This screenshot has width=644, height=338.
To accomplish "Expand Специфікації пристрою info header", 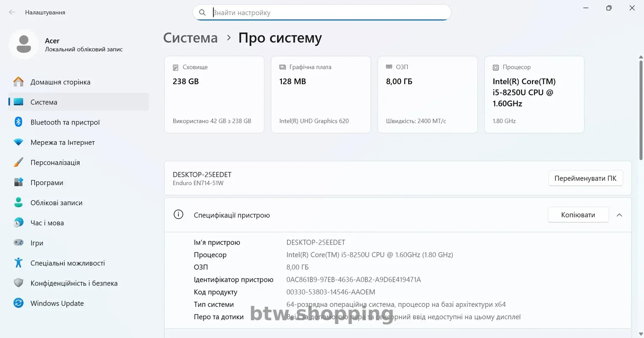I will tap(232, 215).
